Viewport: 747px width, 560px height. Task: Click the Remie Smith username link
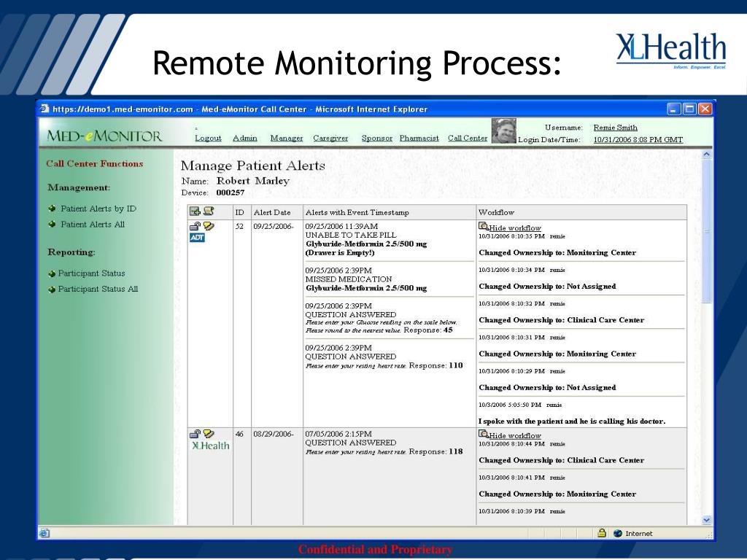(x=615, y=127)
